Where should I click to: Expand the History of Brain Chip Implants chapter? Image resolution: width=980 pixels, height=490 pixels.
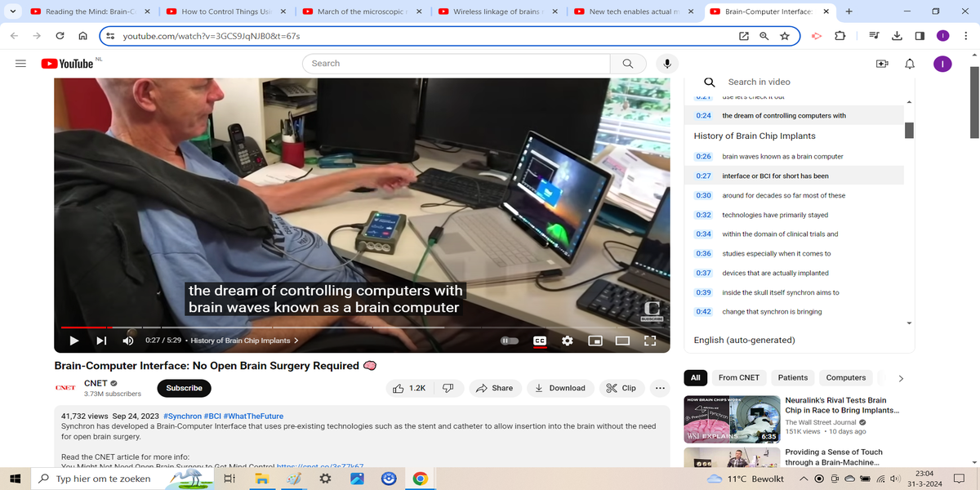click(245, 341)
